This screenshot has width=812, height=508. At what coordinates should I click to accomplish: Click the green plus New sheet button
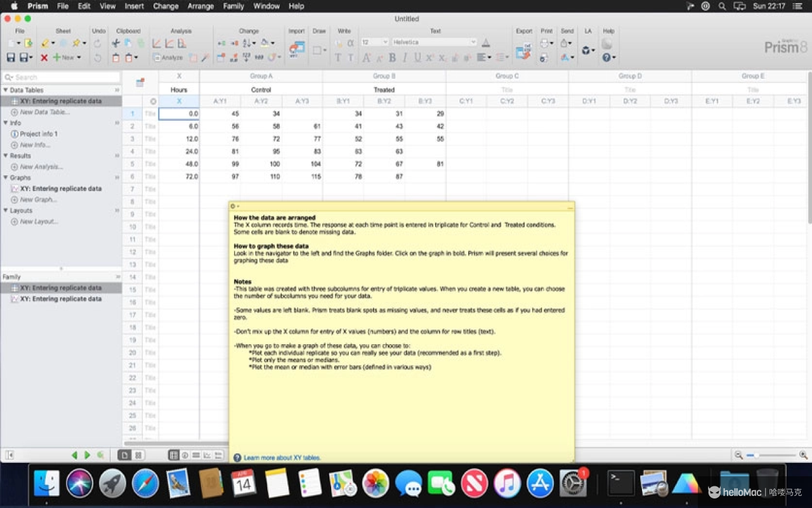tap(65, 57)
